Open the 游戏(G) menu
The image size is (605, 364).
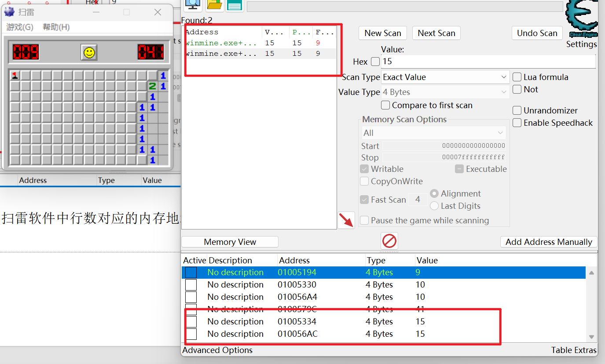click(x=20, y=27)
